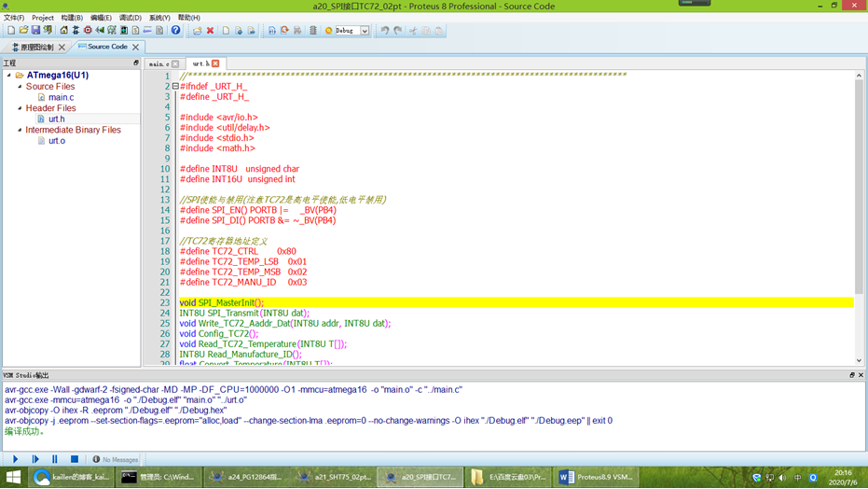Open the PCB Layout chip icon

(88, 31)
